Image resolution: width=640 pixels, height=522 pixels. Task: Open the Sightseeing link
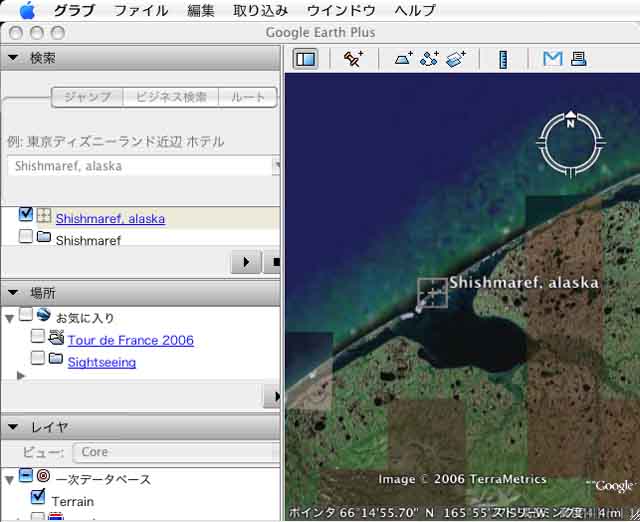102,362
